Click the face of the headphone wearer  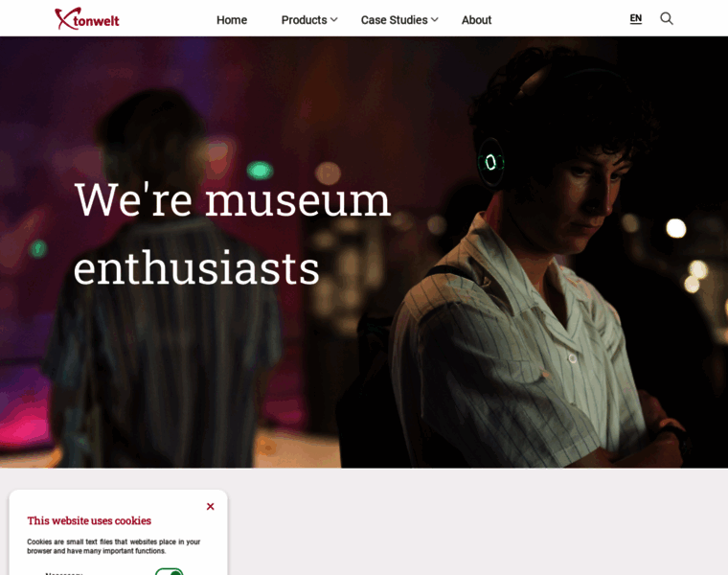(587, 195)
